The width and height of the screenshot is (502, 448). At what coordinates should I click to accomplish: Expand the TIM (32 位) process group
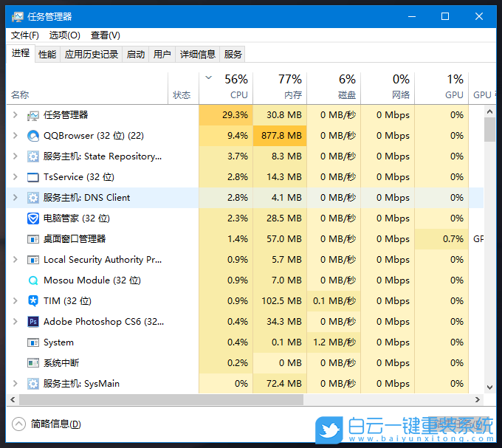point(15,301)
